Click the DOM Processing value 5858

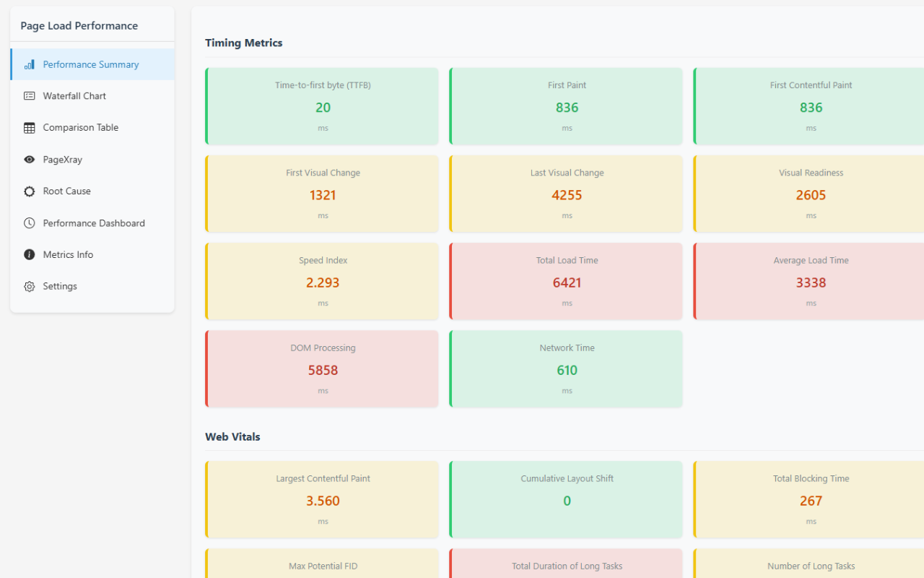point(323,370)
